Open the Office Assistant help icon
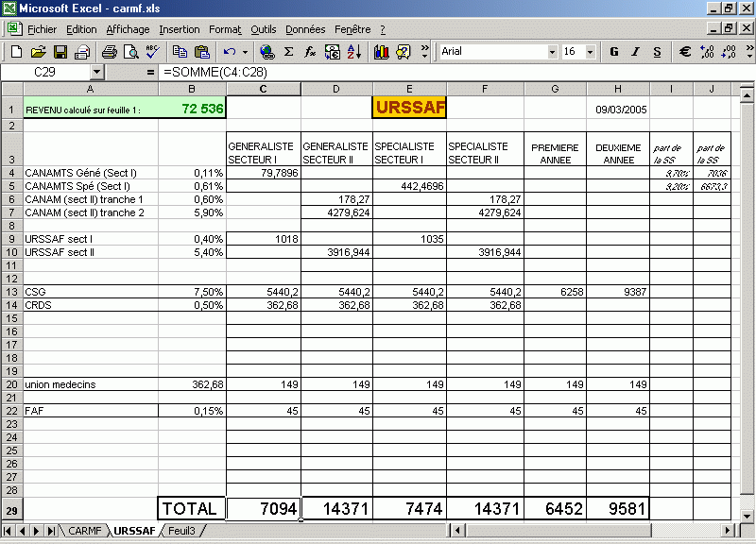Screen dimensions: 756x544 click(x=404, y=52)
